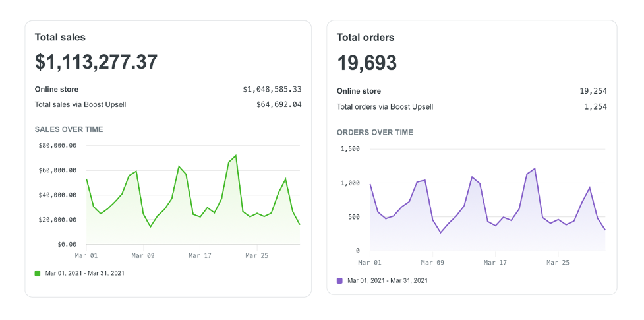Image resolution: width=644 pixels, height=320 pixels.
Task: Click the Mar 25 label on sales chart
Action: pos(256,256)
